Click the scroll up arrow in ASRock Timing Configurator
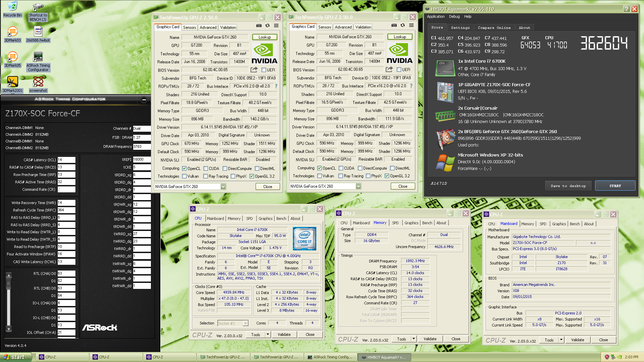 pos(9,276)
